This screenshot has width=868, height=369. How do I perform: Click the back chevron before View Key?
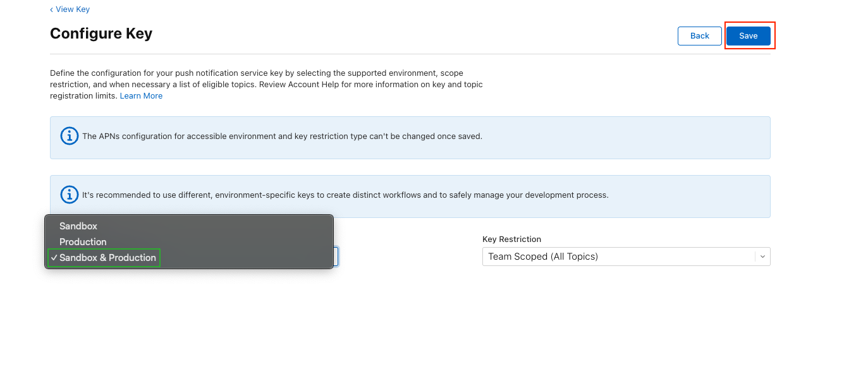point(52,9)
